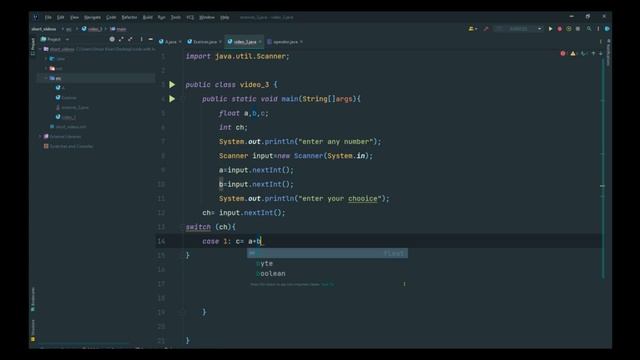The image size is (640, 360).
Task: Click the yellow warning triangle indicator
Action: pos(573,53)
